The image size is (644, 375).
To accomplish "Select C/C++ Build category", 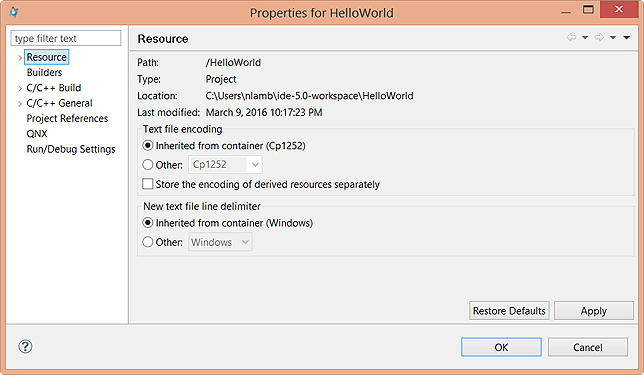I will pyautogui.click(x=54, y=88).
